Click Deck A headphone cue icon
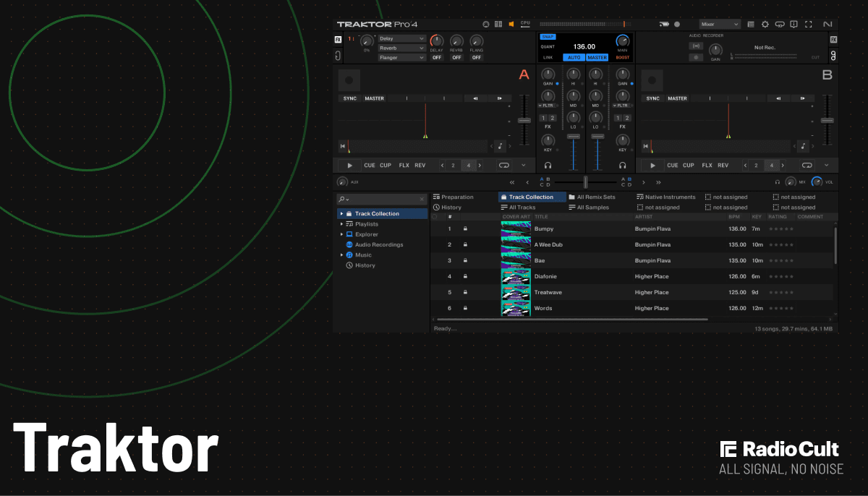 click(548, 166)
